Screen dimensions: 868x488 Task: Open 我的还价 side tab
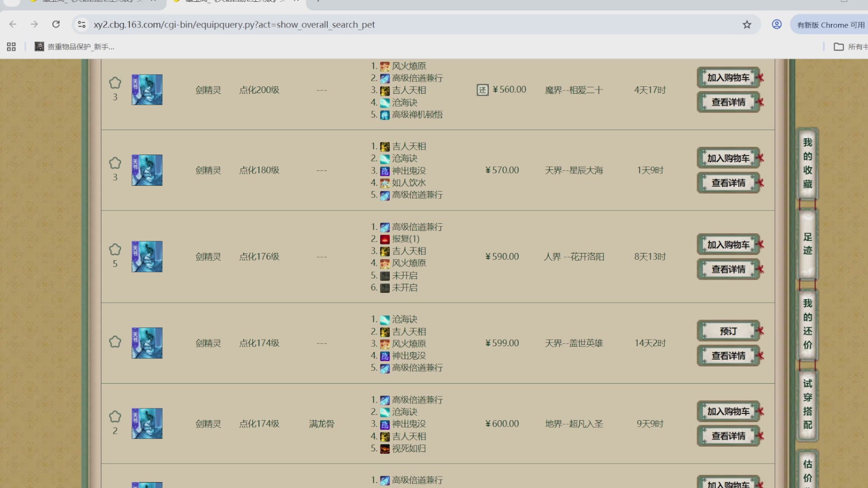pyautogui.click(x=807, y=324)
